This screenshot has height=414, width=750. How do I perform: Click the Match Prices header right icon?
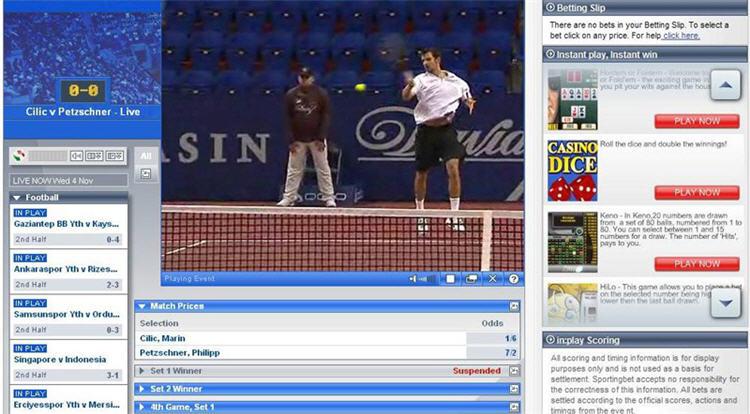(x=514, y=306)
